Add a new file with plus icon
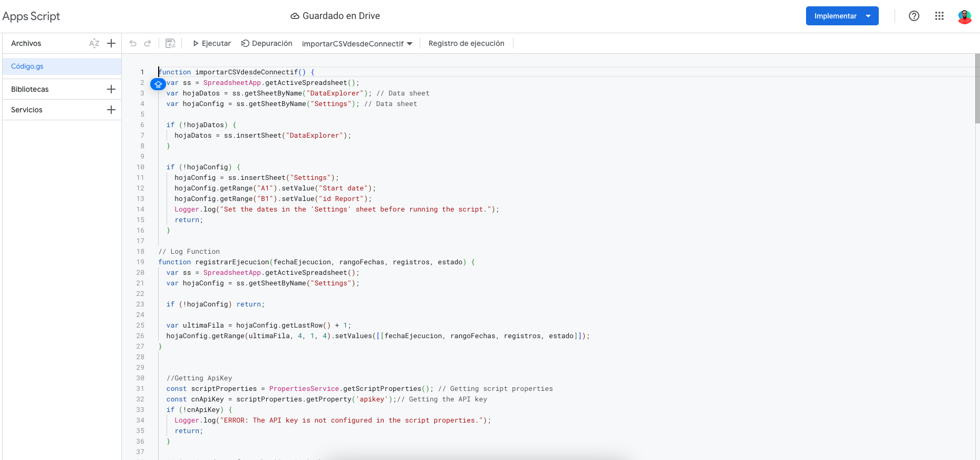This screenshot has height=460, width=980. tap(111, 43)
